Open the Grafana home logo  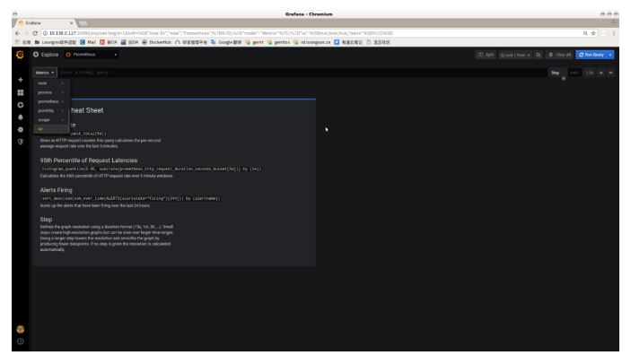click(x=20, y=54)
